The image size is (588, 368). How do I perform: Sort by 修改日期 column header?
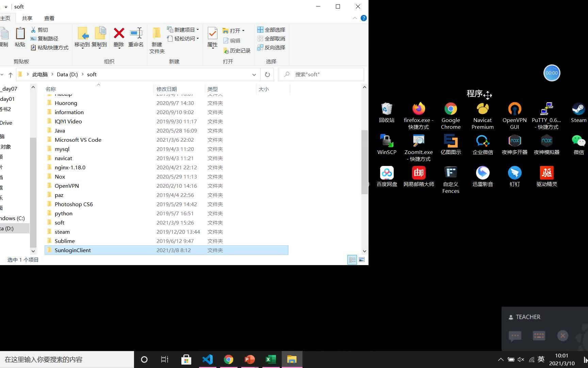coord(179,89)
